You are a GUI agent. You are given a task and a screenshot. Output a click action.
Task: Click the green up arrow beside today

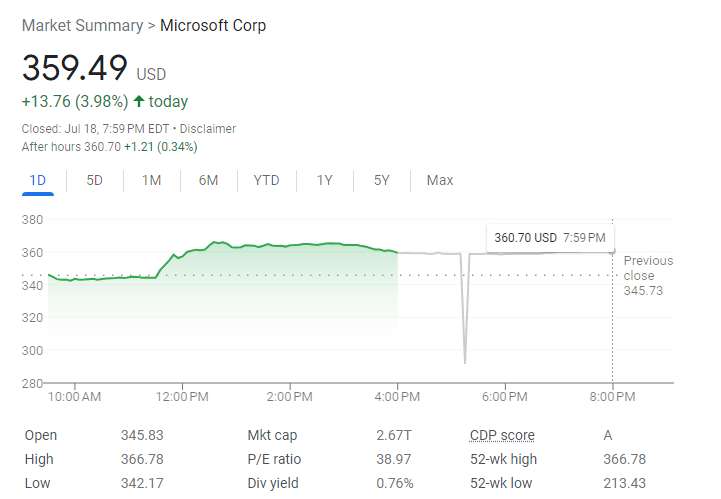[x=138, y=102]
